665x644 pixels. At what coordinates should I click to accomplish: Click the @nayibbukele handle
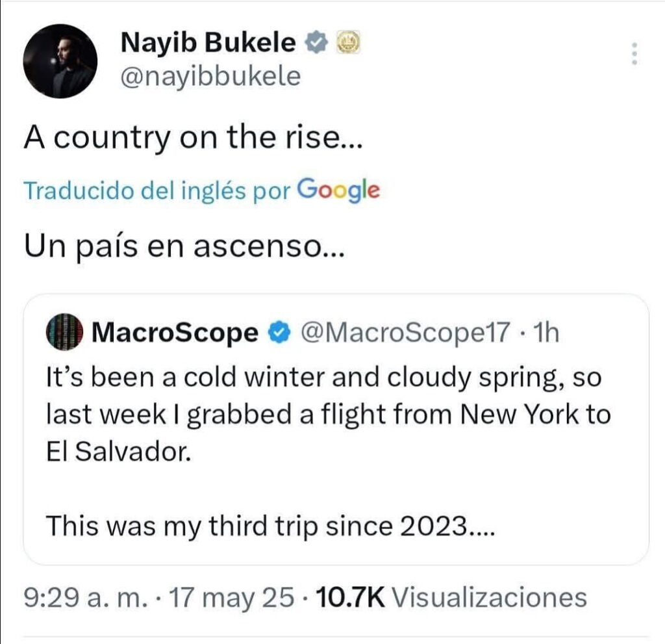click(210, 77)
